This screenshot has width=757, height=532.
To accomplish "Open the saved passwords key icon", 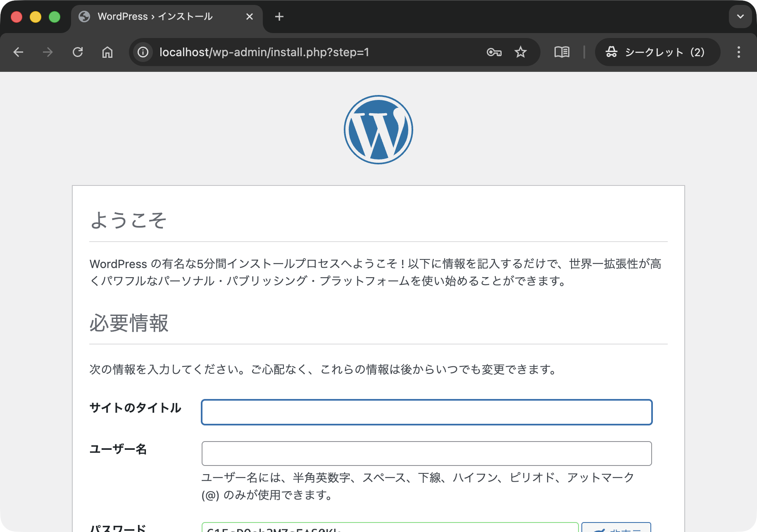I will click(x=494, y=52).
